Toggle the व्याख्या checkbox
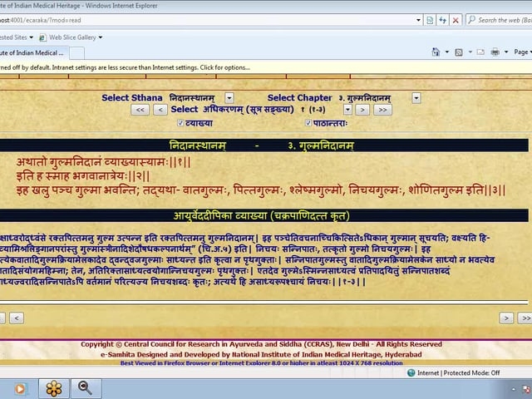 [x=180, y=123]
